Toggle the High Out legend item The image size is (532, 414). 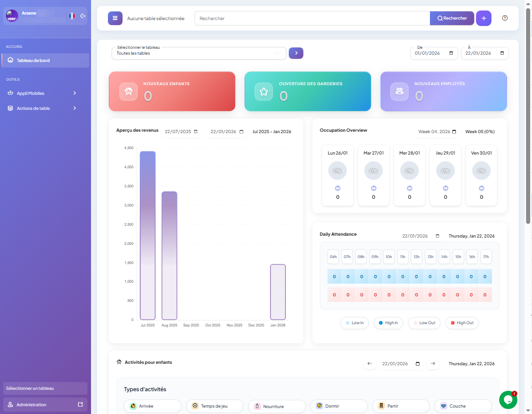click(462, 323)
